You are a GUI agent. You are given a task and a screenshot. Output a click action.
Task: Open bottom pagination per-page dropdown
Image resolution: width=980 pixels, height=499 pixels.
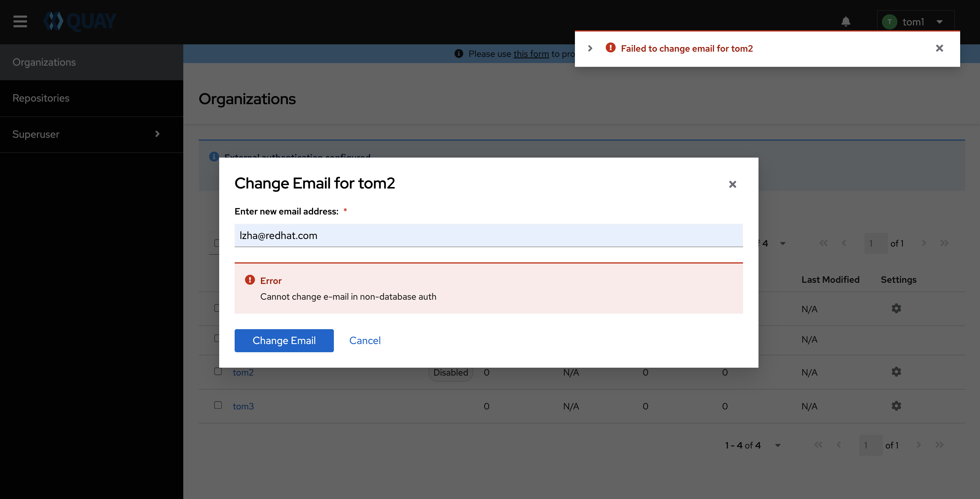click(777, 445)
